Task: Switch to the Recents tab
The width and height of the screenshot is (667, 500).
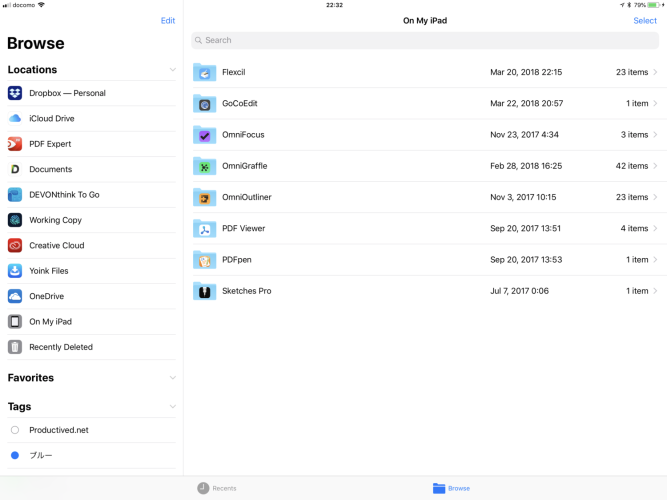Action: click(x=217, y=488)
